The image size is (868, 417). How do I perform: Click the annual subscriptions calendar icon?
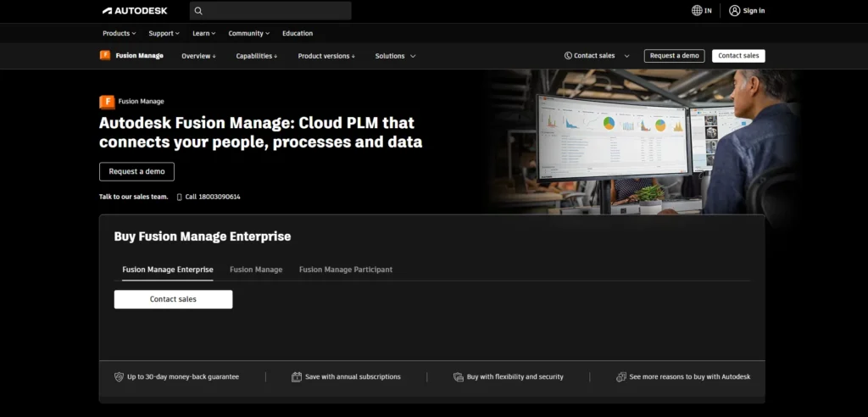coord(297,376)
